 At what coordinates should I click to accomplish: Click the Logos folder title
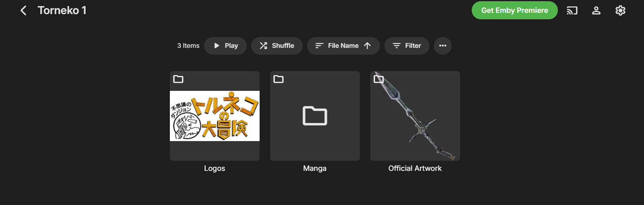[215, 168]
